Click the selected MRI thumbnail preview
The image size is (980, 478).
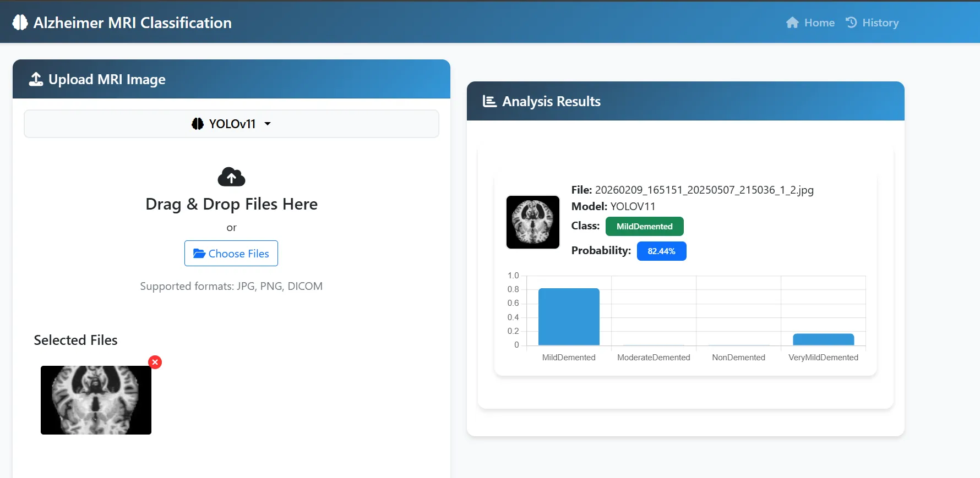click(96, 400)
